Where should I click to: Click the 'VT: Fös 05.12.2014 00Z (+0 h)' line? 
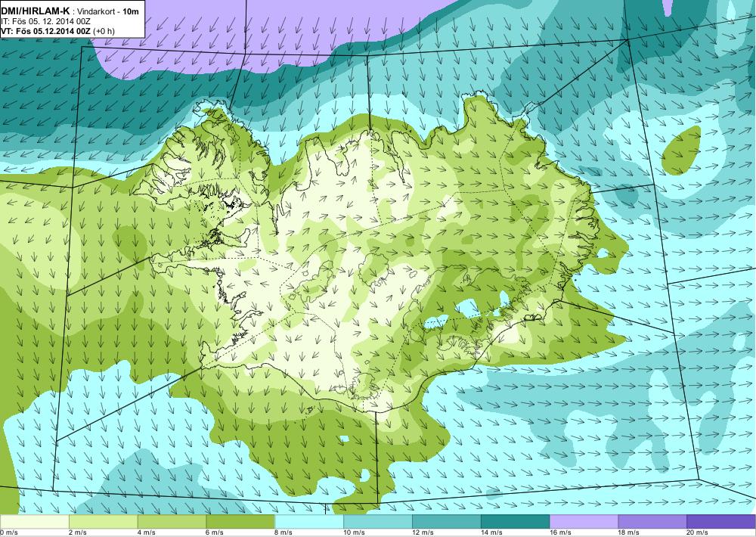58,31
